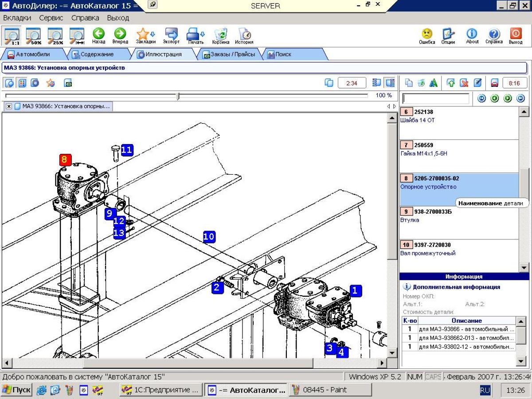
Task: Adjust the illustration zoom slider
Action: click(x=178, y=96)
